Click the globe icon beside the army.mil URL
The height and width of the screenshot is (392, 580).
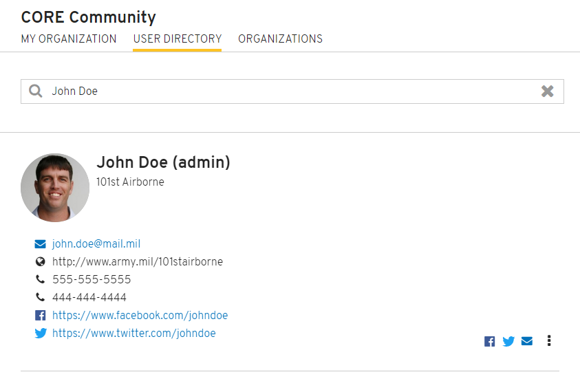tap(40, 262)
